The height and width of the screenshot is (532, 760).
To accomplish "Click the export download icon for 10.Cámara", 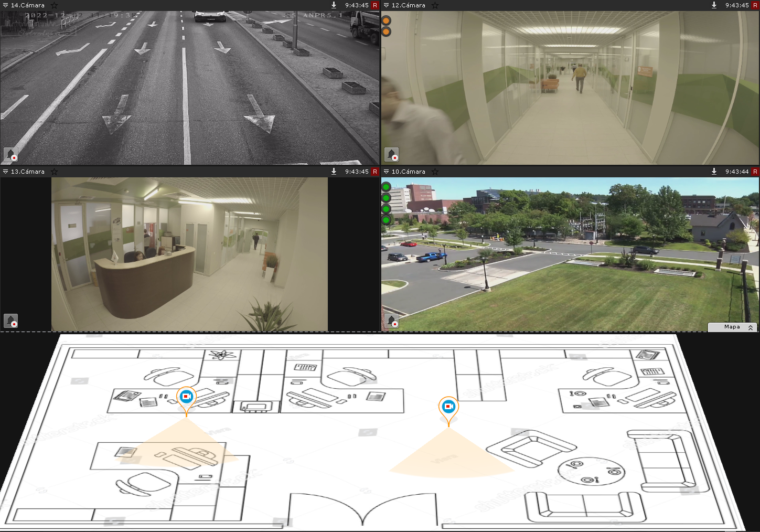I will click(714, 172).
